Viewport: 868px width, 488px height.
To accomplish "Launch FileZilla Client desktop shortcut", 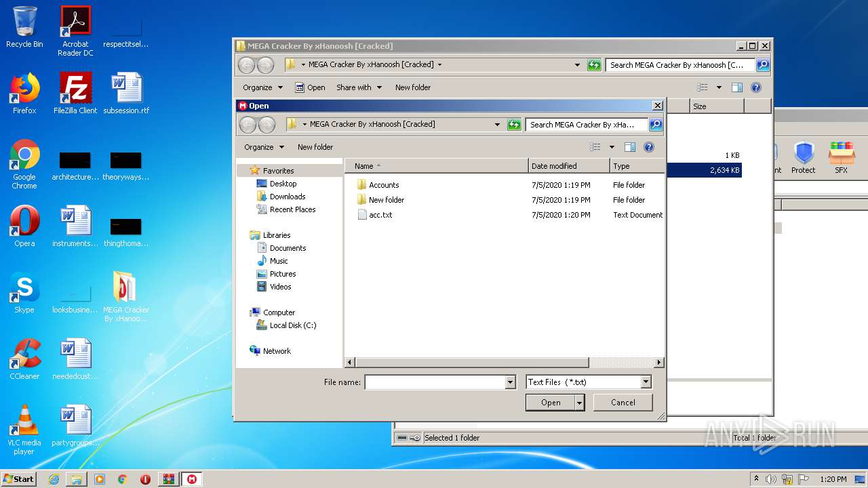I will point(75,94).
